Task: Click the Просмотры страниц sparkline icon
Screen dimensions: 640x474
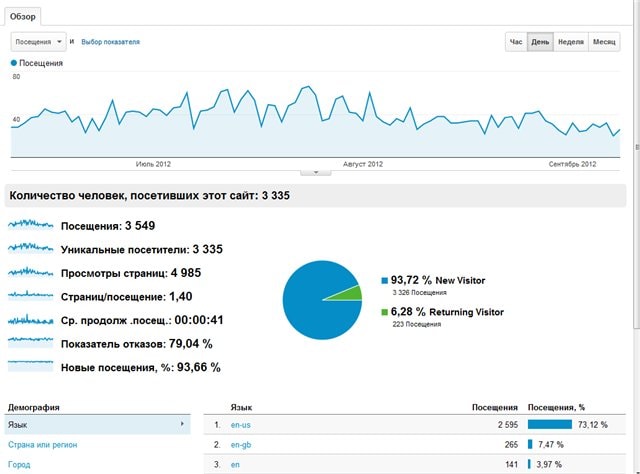Action: click(30, 273)
